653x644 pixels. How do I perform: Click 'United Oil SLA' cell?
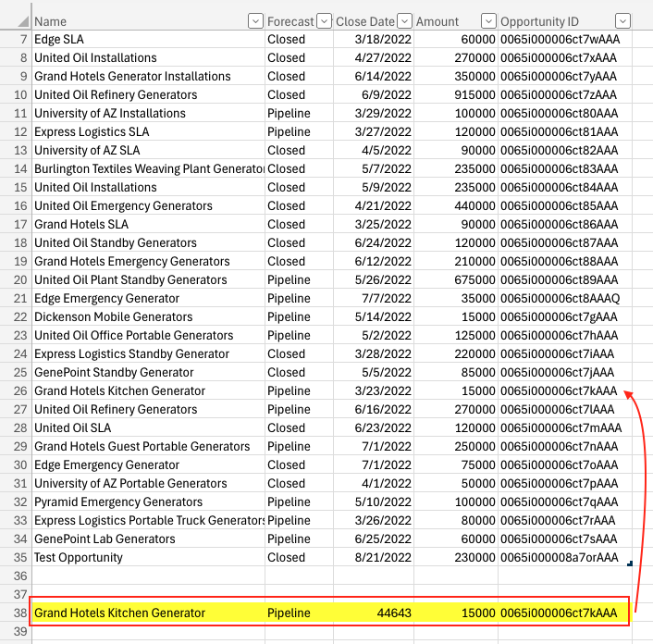click(x=148, y=427)
